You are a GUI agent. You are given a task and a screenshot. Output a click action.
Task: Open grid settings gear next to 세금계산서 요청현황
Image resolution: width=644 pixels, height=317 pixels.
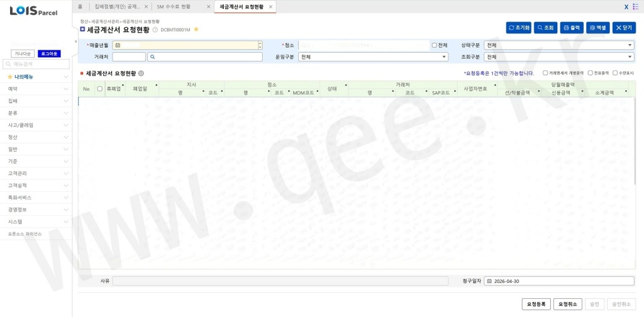tap(142, 73)
